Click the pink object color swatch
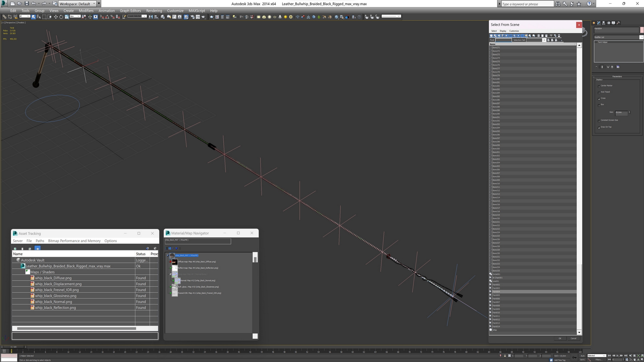 tap(642, 29)
